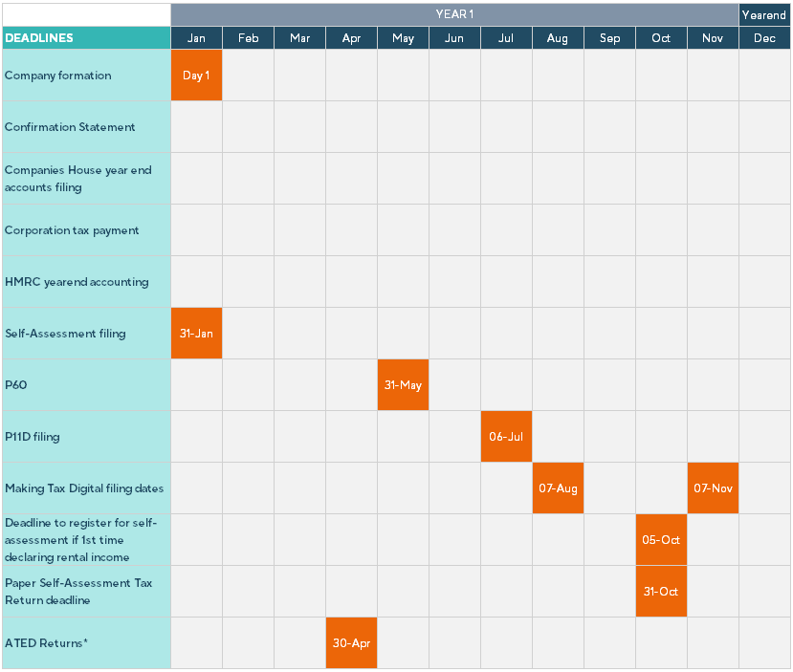Select the Yearend header cell
Image resolution: width=793 pixels, height=672 pixels.
pos(764,14)
